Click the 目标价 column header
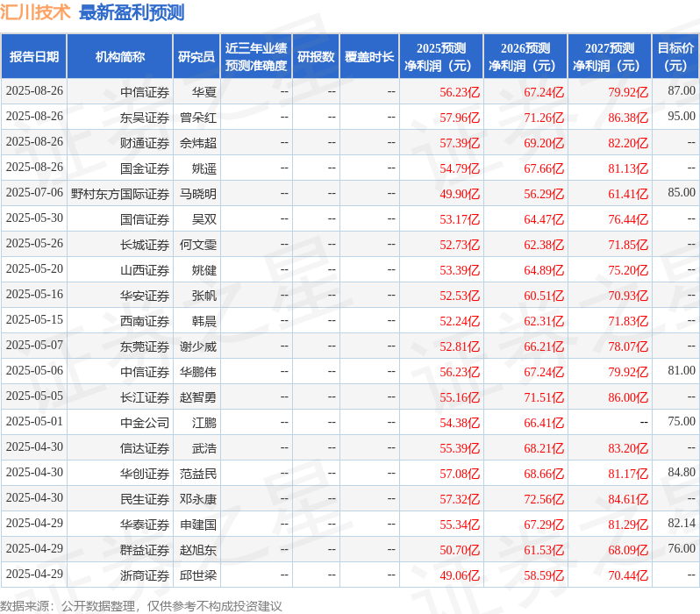The image size is (700, 614). click(x=676, y=57)
